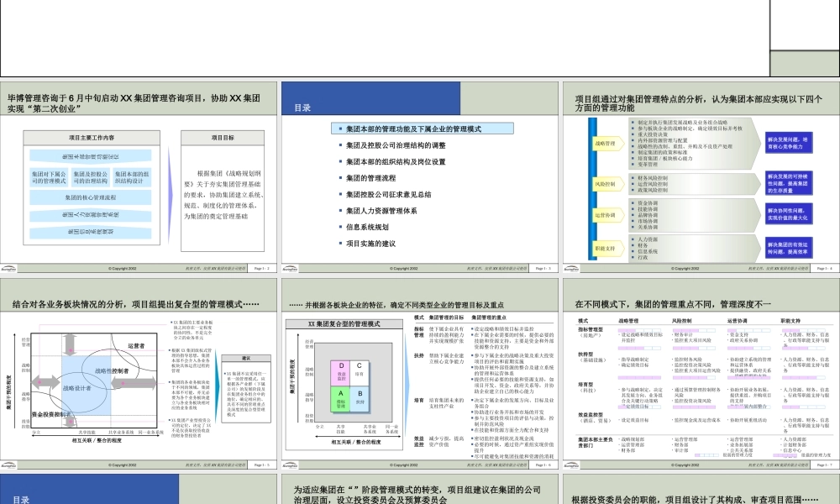The image size is (840, 504).
Task: Click the 职能支持 arrow icon
Action: (x=607, y=247)
